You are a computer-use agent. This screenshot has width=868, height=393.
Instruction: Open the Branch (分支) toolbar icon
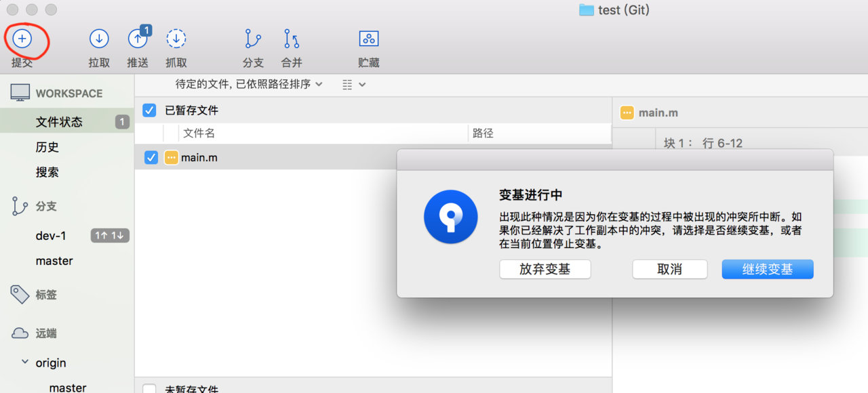click(x=253, y=39)
